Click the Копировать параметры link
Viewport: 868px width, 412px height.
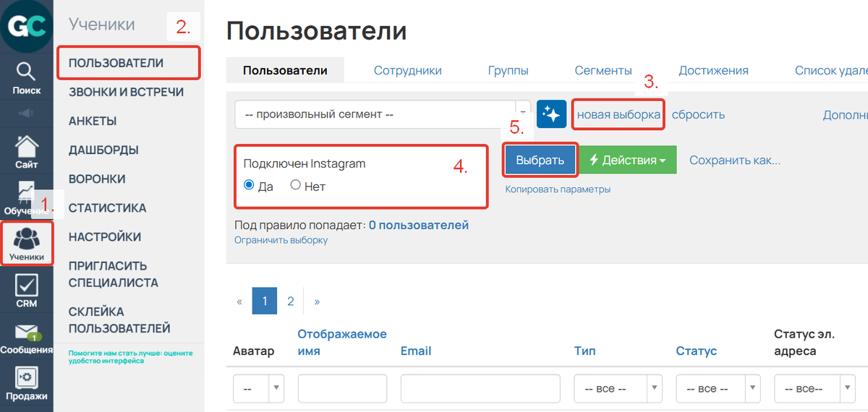[558, 189]
